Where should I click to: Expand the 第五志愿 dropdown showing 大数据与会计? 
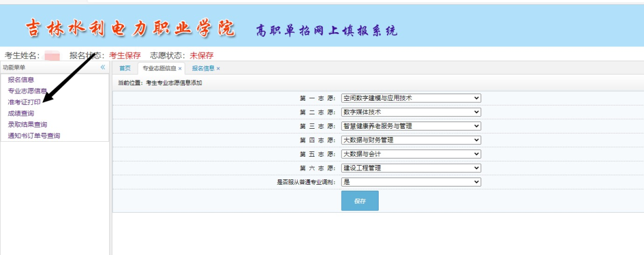411,154
